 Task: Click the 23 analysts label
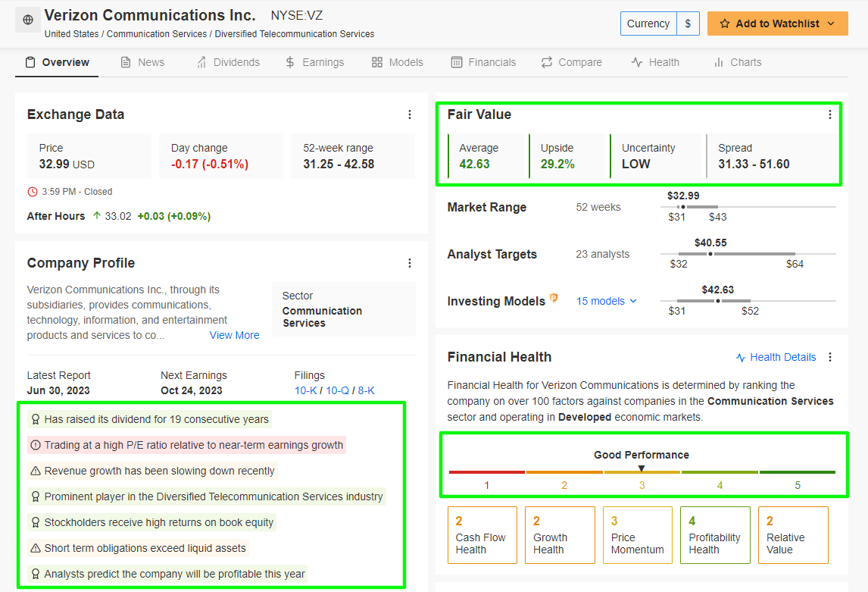coord(602,254)
